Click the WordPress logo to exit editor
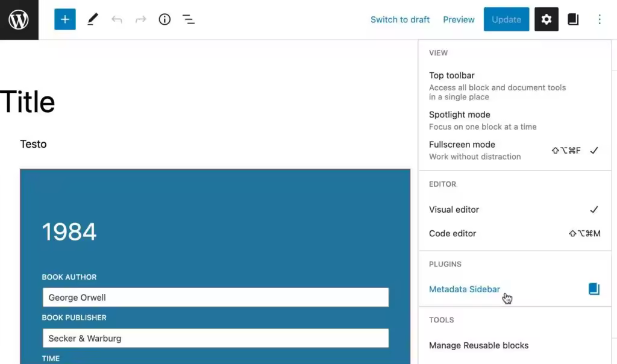 pos(19,20)
